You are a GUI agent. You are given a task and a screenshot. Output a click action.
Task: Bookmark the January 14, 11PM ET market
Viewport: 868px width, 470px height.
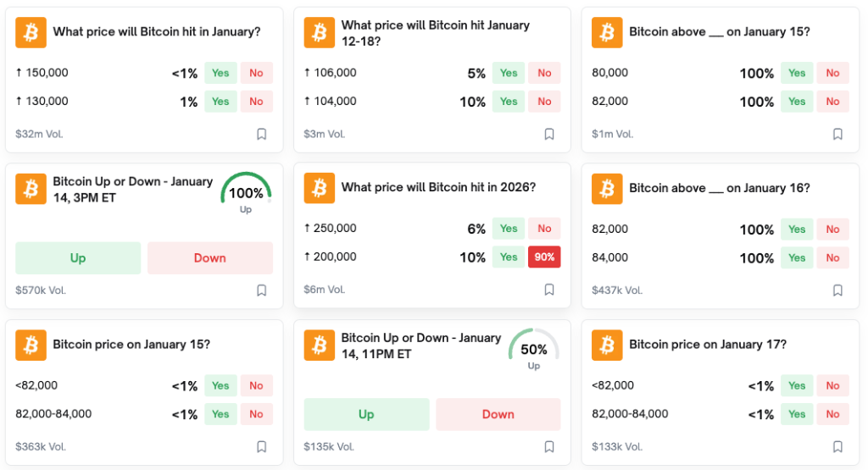point(549,446)
